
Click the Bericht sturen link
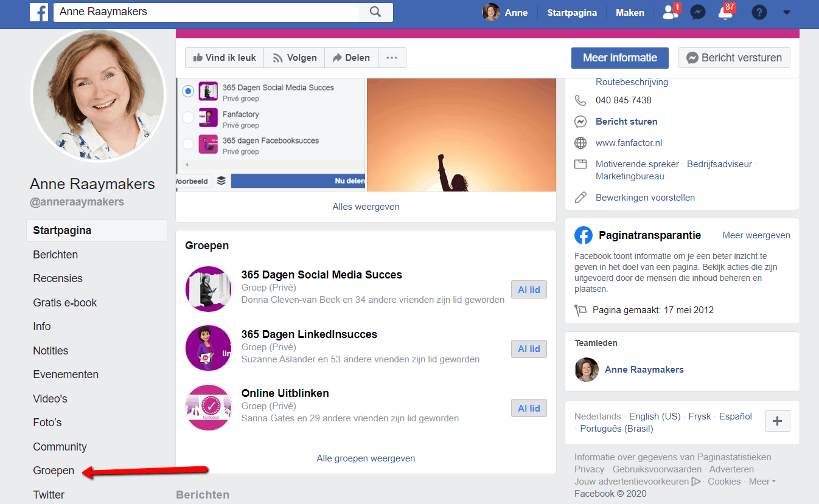pyautogui.click(x=627, y=122)
